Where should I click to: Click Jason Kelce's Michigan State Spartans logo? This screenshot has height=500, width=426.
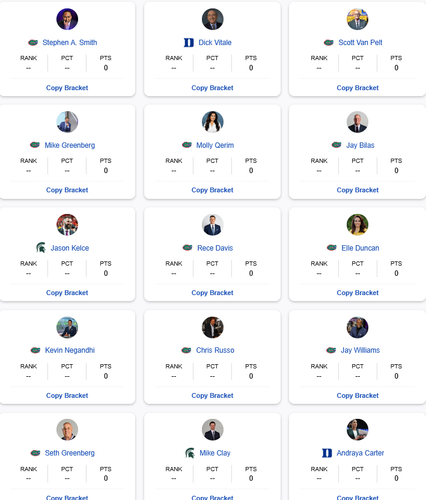41,248
